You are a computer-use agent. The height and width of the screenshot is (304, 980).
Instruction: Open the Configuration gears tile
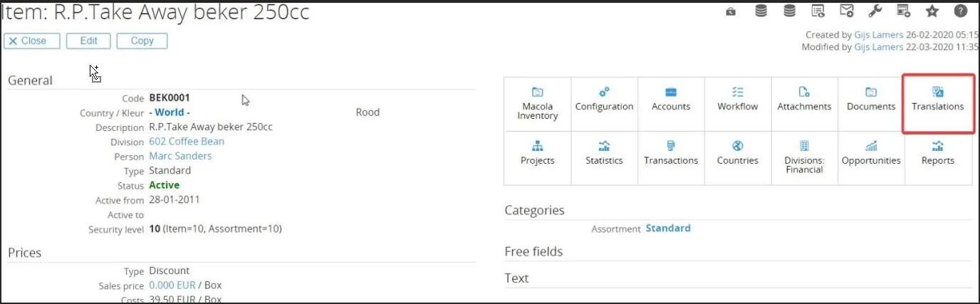[604, 100]
